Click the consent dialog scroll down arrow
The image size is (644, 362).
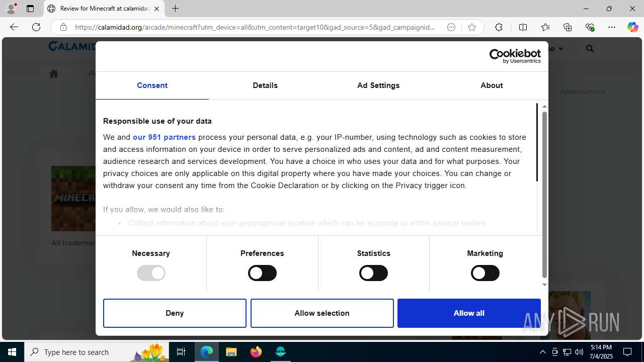tap(544, 285)
